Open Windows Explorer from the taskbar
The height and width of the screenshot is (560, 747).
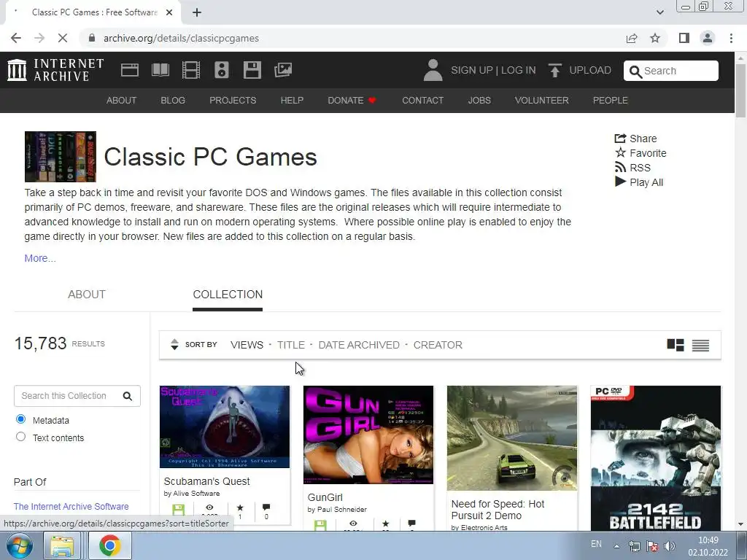62,545
